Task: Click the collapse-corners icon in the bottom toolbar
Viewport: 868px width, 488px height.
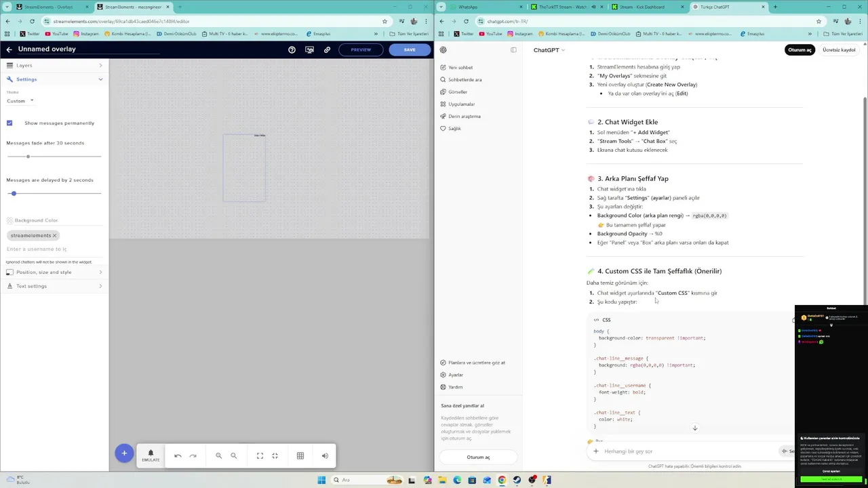Action: pos(275,456)
